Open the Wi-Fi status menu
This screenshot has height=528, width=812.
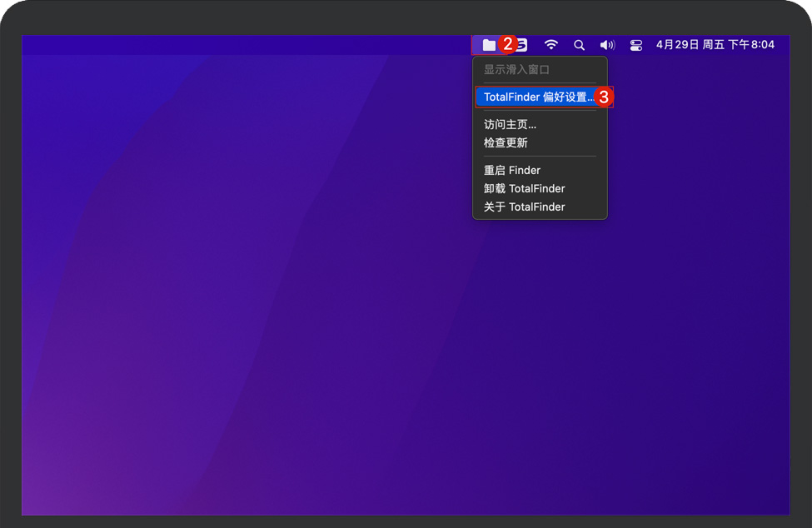551,45
